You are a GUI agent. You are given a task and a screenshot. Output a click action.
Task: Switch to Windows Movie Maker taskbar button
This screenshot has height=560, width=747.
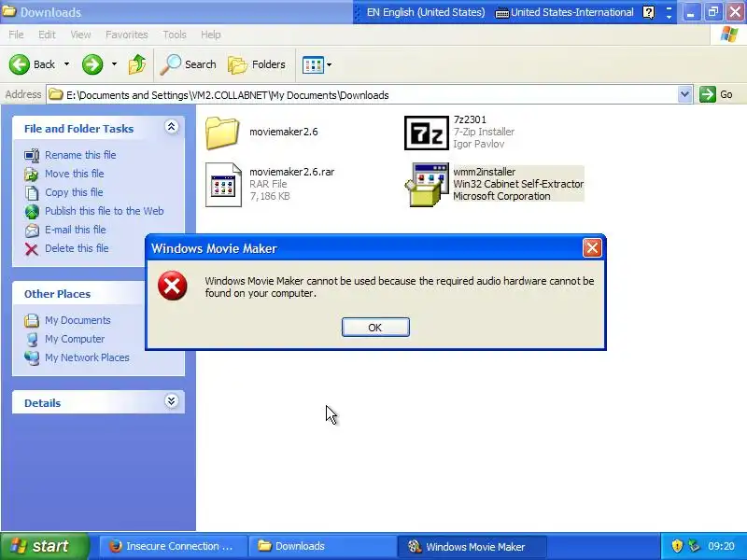coord(472,546)
